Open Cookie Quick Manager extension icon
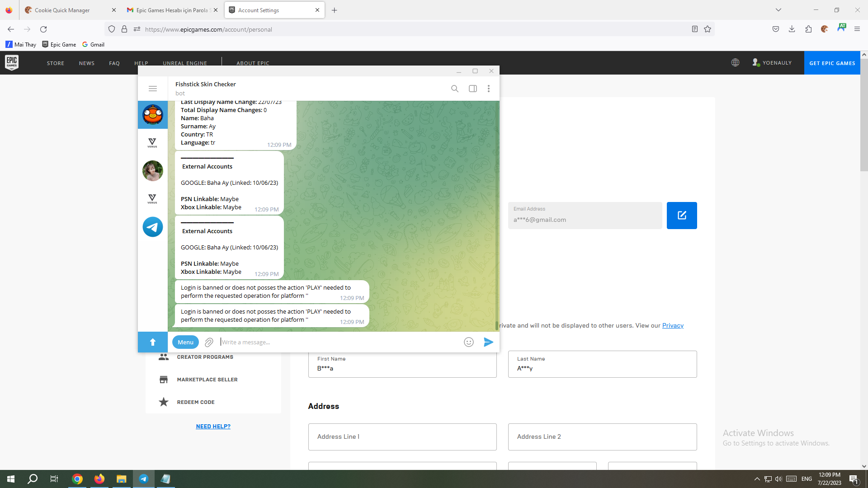The height and width of the screenshot is (488, 868). tap(825, 29)
